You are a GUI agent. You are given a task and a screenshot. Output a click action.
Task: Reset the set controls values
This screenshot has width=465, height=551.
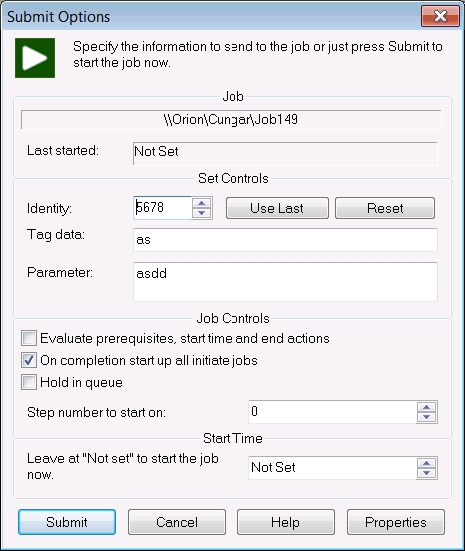[x=385, y=208]
